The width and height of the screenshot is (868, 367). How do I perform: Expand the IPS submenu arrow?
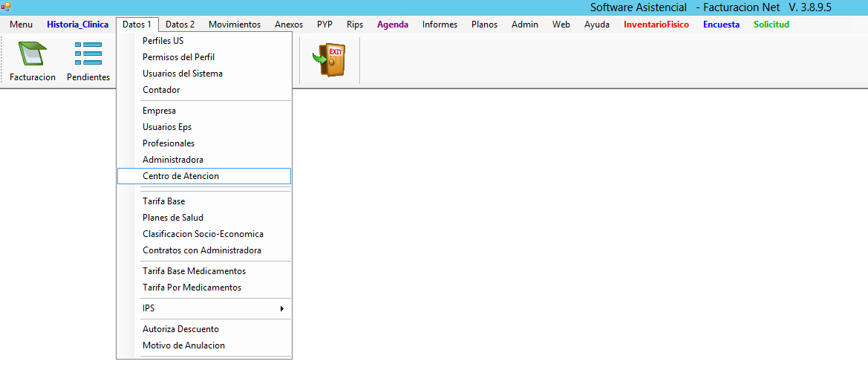(281, 308)
